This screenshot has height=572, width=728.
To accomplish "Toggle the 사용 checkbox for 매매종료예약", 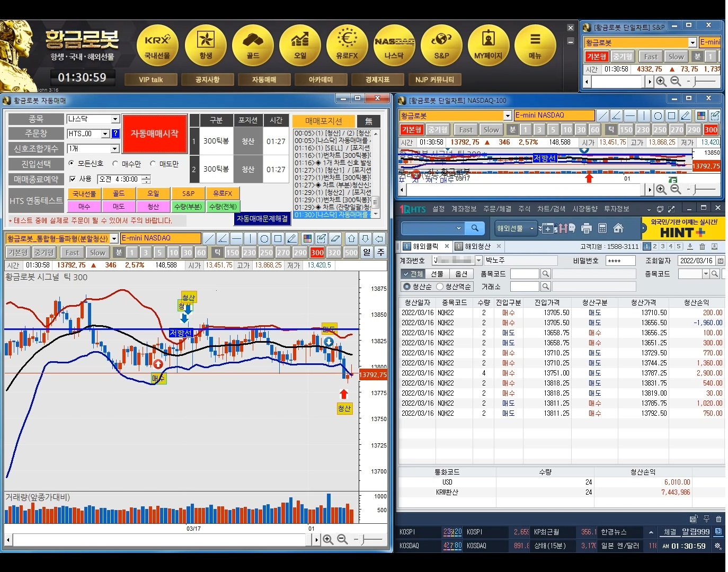I will (73, 179).
